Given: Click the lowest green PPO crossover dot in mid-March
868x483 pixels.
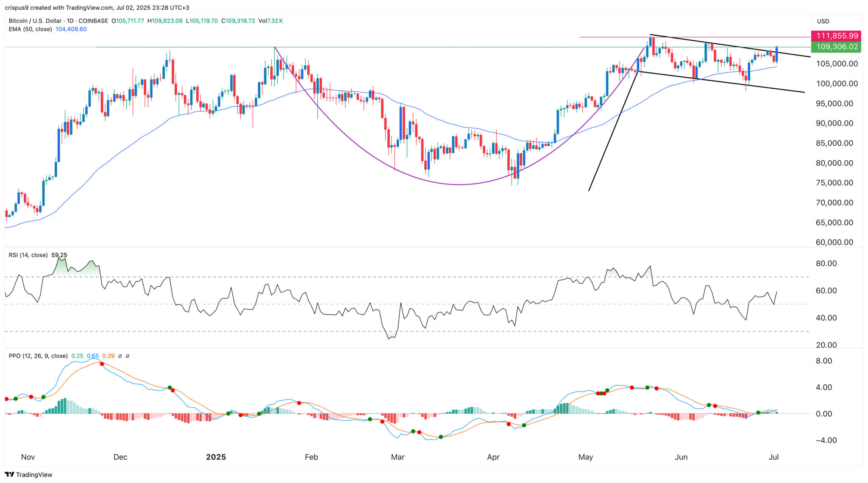Looking at the screenshot, I should tap(441, 437).
